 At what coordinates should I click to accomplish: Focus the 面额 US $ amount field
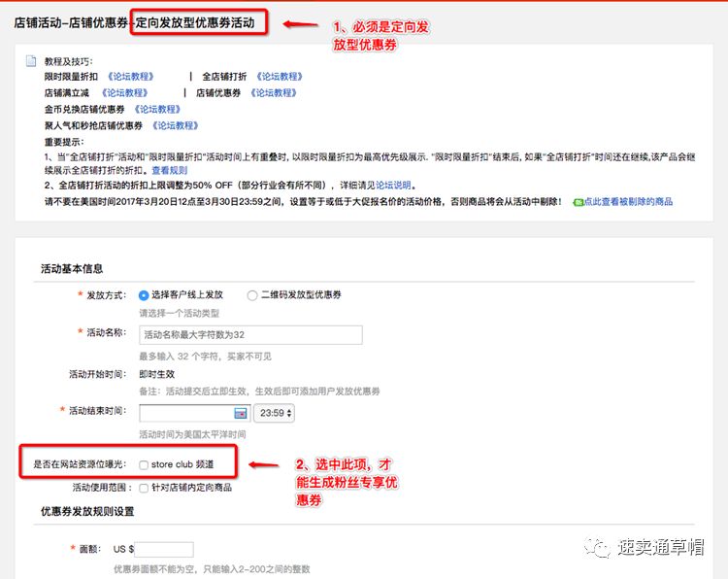165,549
